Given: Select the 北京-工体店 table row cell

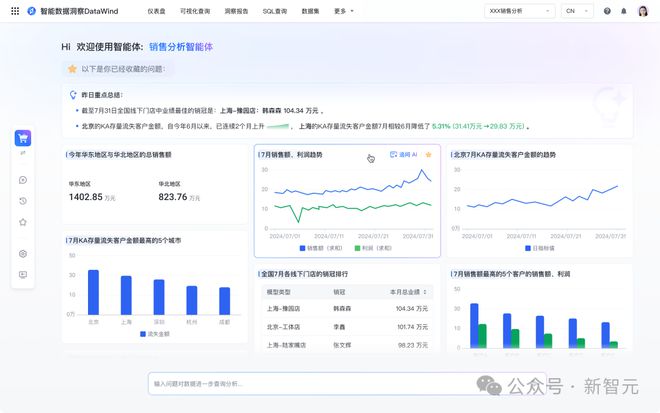Looking at the screenshot, I should (x=283, y=327).
